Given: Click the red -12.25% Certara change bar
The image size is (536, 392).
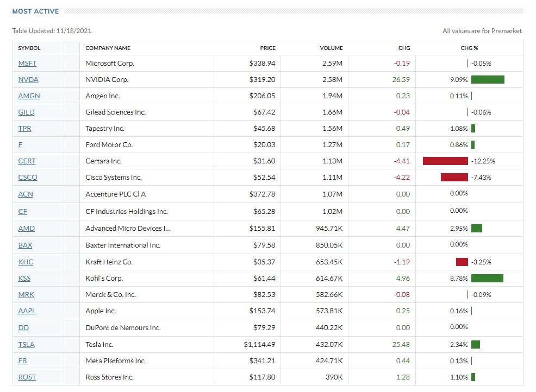Looking at the screenshot, I should (445, 161).
